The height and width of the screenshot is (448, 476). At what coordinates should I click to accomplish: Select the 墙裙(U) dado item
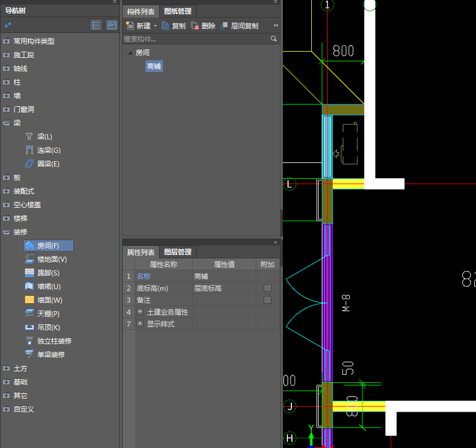[x=43, y=287]
